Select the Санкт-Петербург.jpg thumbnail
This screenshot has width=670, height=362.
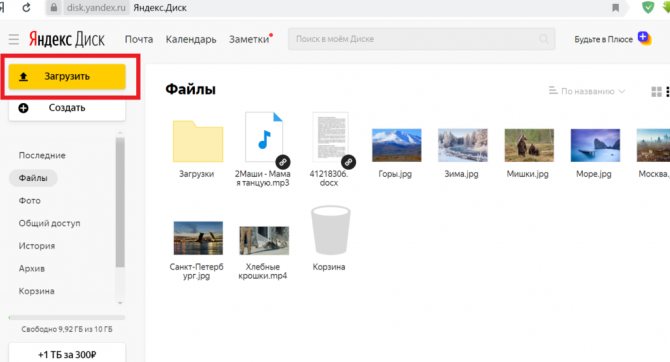(198, 238)
